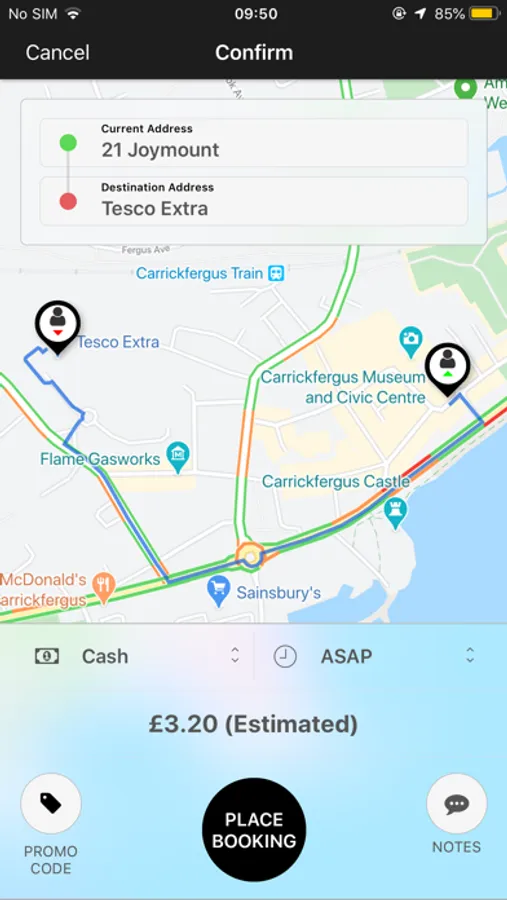This screenshot has width=507, height=900.
Task: Tap the destination pin at Tesco Extra
Action: (57, 326)
